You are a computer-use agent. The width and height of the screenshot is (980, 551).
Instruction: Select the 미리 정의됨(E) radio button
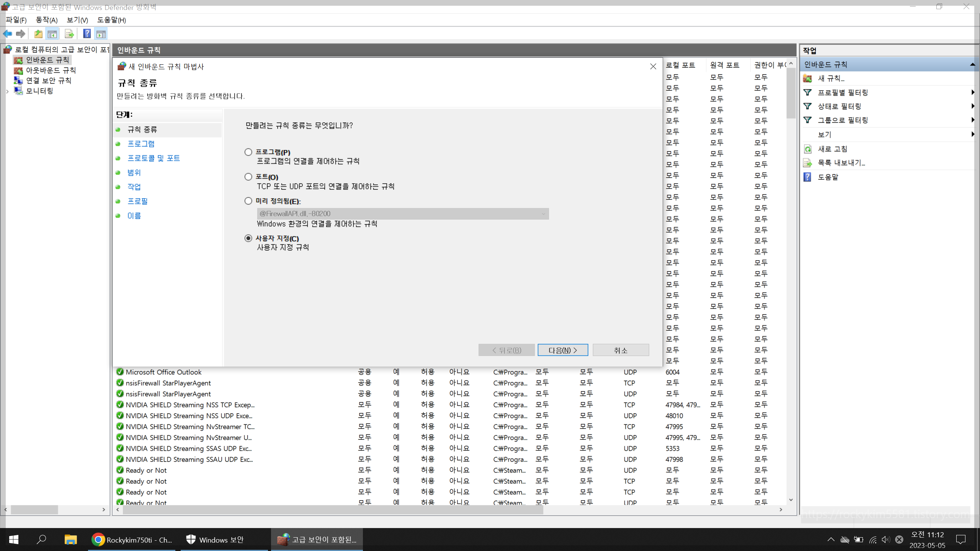248,201
